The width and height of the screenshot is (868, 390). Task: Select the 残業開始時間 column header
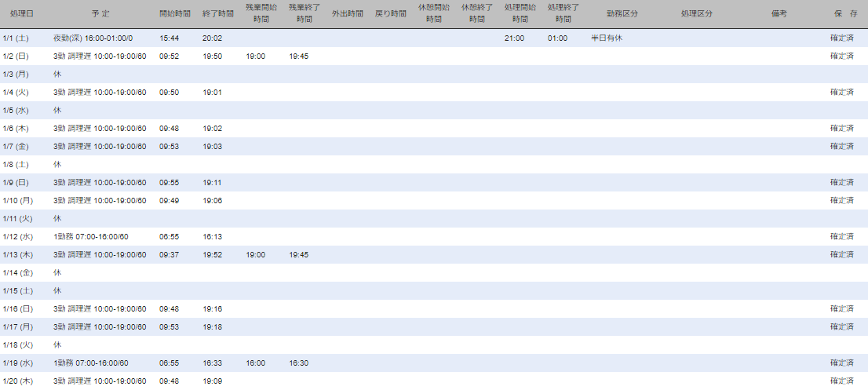coord(261,13)
